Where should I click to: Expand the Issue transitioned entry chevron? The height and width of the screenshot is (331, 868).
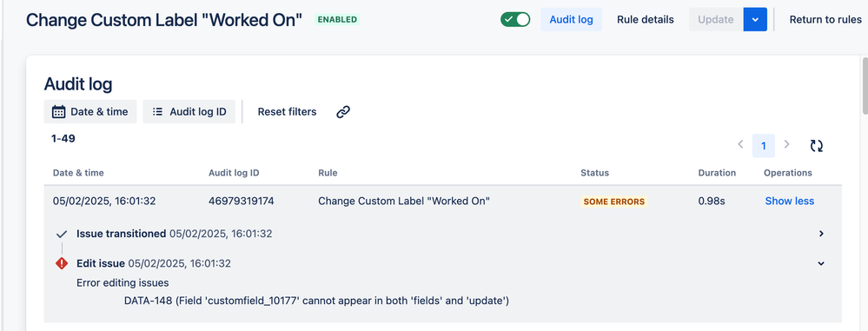tap(821, 234)
